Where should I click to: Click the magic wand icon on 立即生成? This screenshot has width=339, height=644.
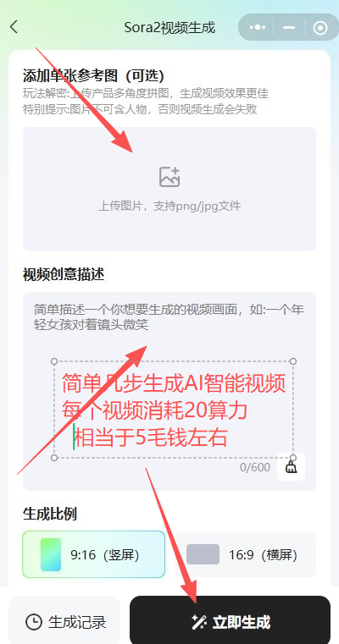pos(199,623)
